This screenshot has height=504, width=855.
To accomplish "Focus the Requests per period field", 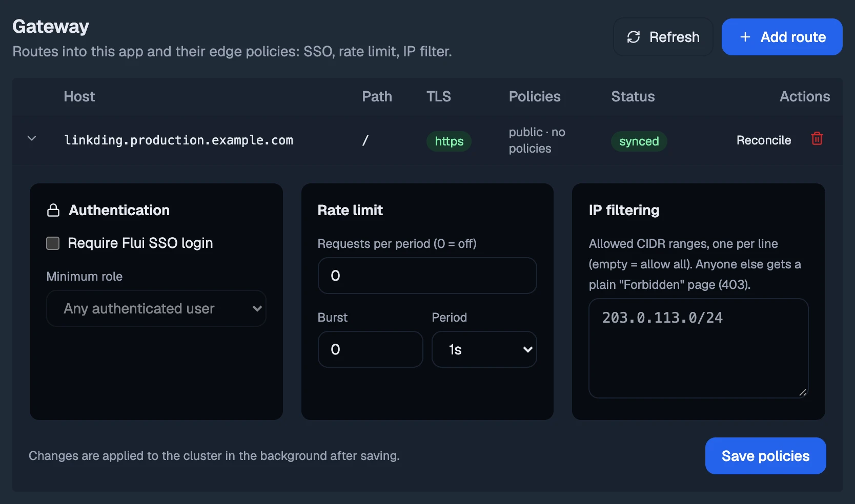I will click(x=427, y=276).
